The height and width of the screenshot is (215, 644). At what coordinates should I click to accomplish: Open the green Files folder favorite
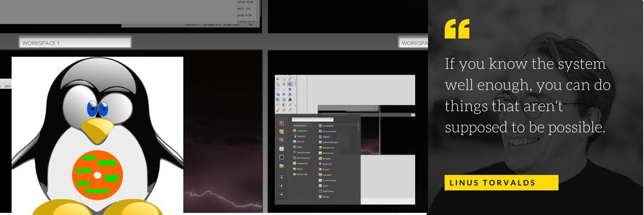tap(281, 166)
